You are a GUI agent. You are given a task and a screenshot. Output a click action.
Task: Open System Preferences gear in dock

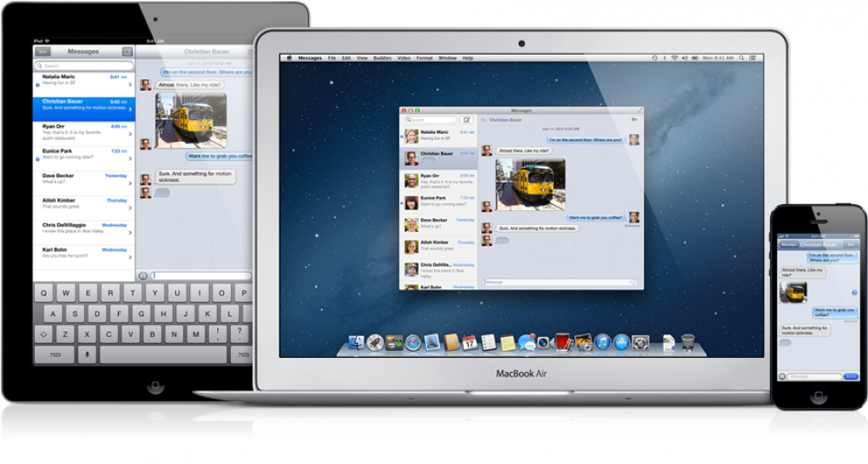click(x=641, y=342)
